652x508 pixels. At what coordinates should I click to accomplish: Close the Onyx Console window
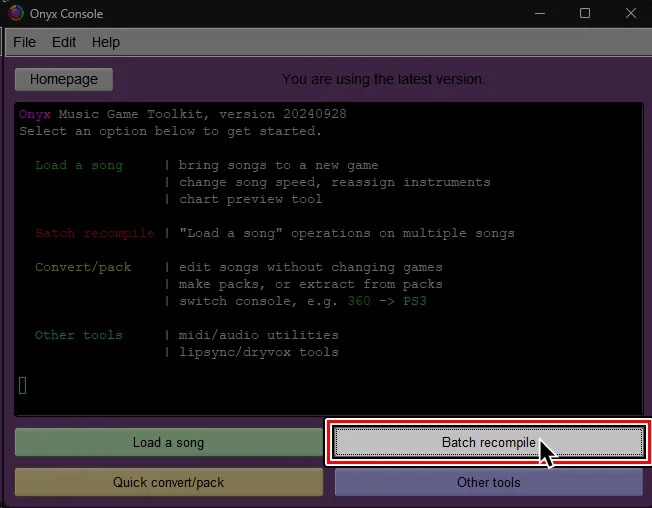pos(630,13)
